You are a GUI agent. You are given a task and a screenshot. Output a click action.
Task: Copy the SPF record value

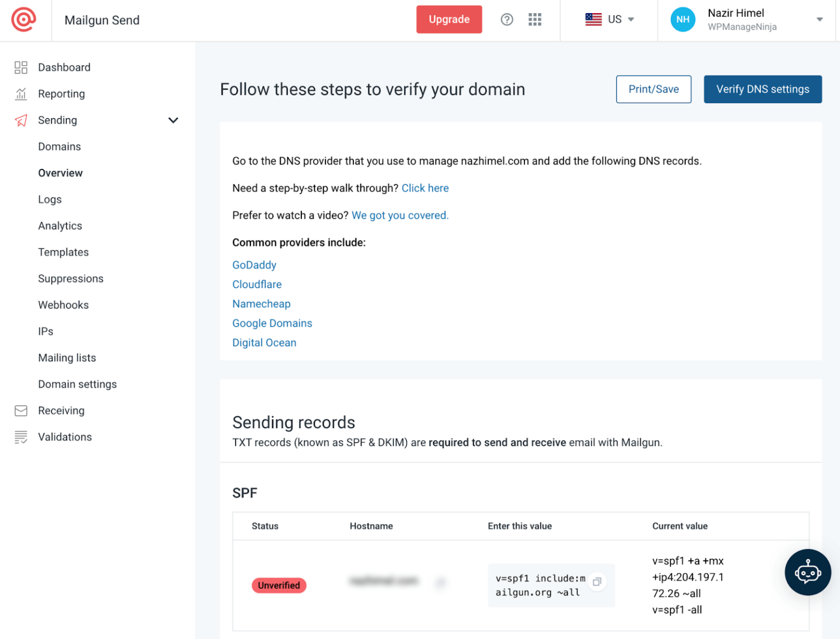597,582
